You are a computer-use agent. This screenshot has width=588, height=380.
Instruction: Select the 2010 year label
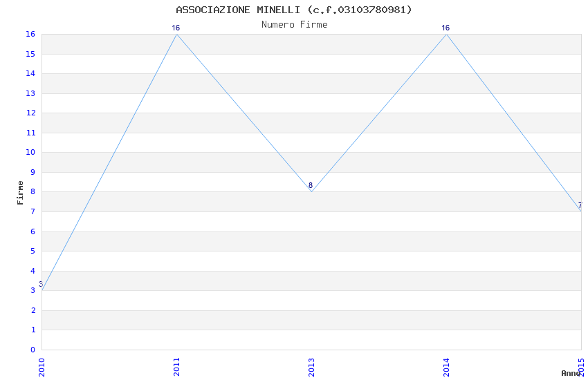[42, 367]
